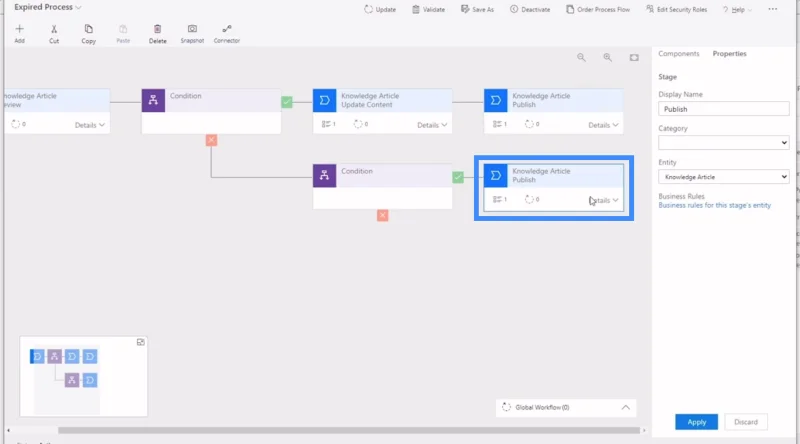The image size is (800, 444).
Task: Open the Help menu
Action: pos(737,10)
